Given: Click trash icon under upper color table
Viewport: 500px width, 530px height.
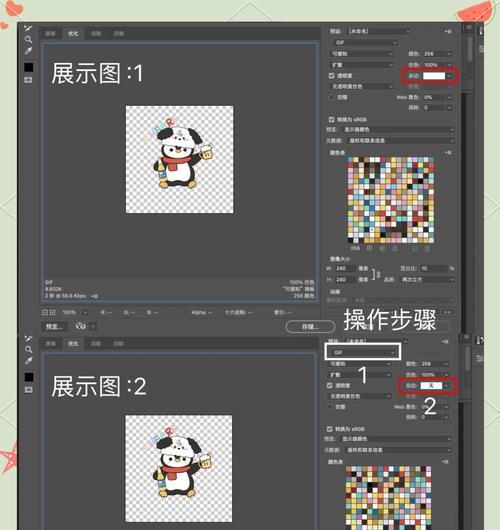Looking at the screenshot, I should 427,249.
